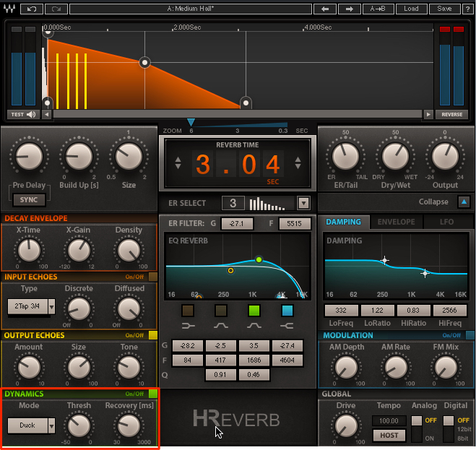Click the green EQ node on graph
476x450 pixels.
pyautogui.click(x=259, y=259)
